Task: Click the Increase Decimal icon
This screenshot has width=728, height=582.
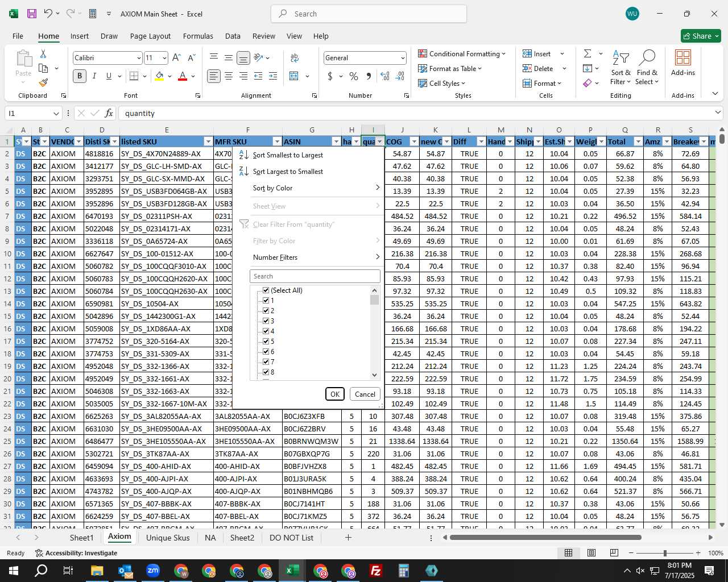Action: coord(385,76)
